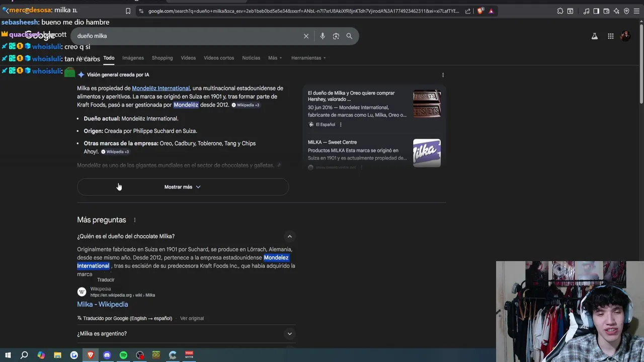Image resolution: width=644 pixels, height=362 pixels.
Task: Open VoiceMeeter from taskbar
Action: (189, 355)
